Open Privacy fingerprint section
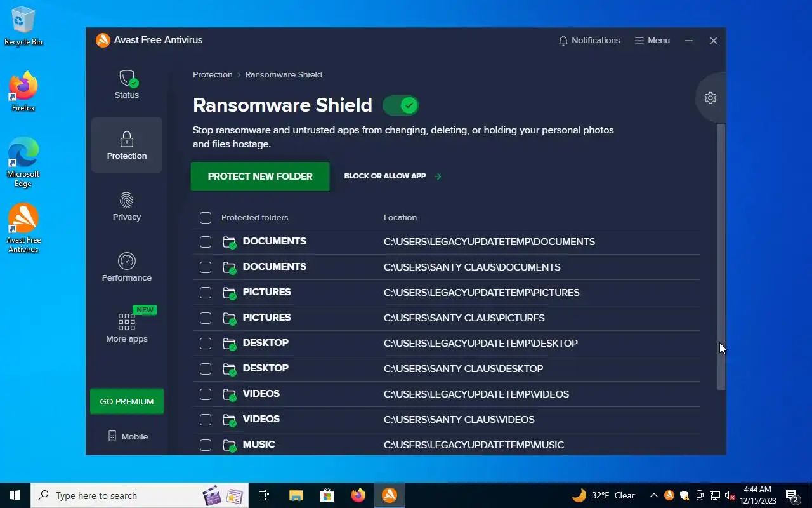812x508 pixels. 127,207
